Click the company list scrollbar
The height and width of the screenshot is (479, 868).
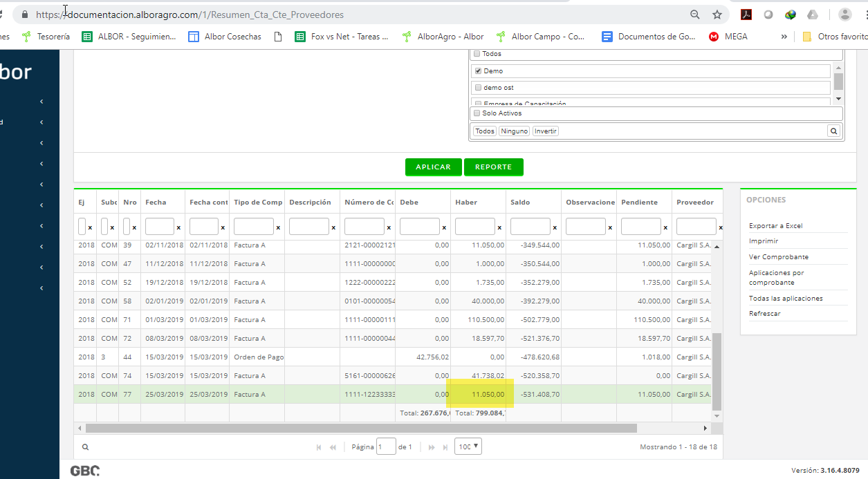(838, 82)
